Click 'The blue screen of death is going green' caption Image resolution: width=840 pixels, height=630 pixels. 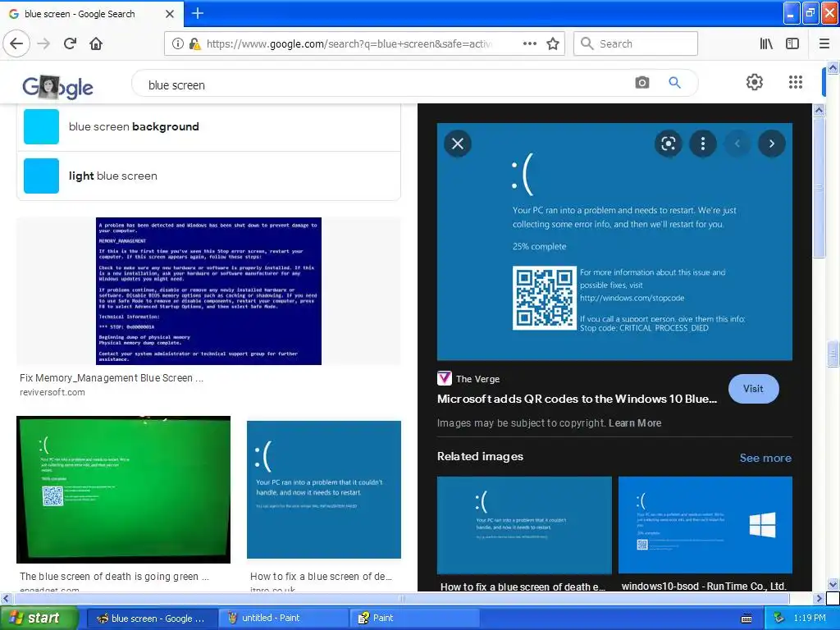tap(114, 577)
